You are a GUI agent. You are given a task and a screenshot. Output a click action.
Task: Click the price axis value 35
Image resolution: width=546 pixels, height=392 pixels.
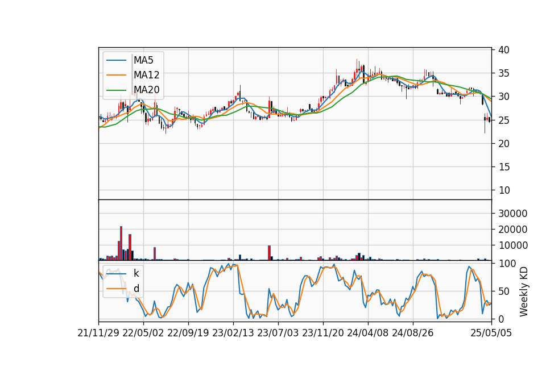[503, 73]
